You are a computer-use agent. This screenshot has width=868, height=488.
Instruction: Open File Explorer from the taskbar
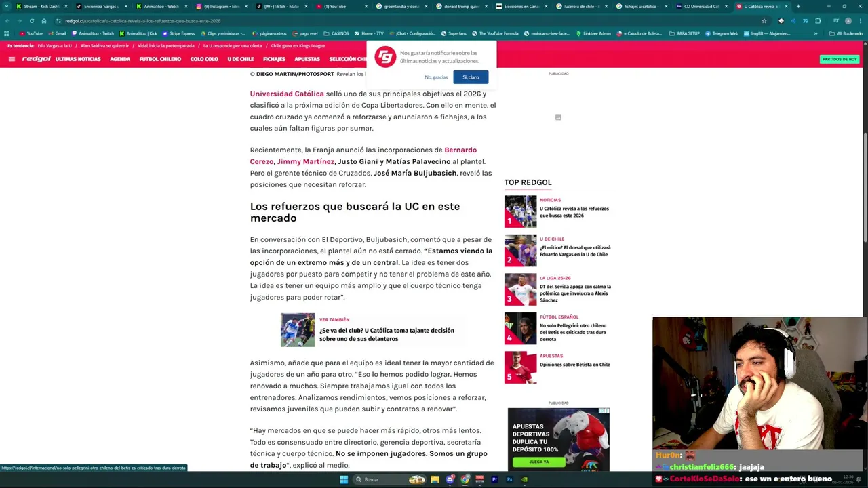[435, 479]
